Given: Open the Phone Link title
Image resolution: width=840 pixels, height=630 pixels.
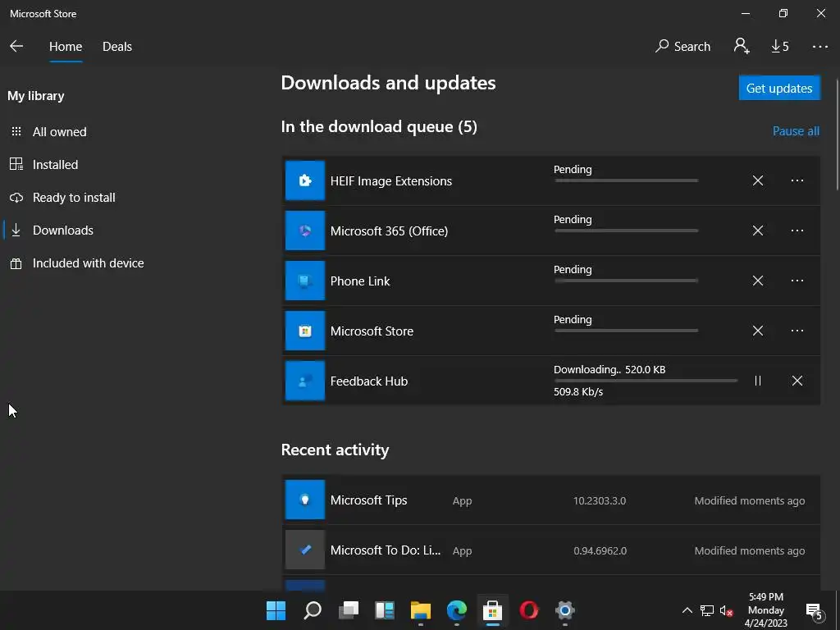Looking at the screenshot, I should [360, 281].
